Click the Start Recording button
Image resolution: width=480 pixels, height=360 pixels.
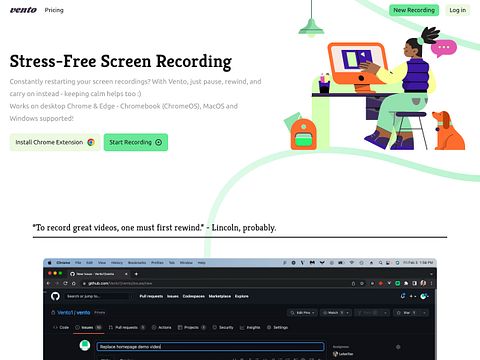136,142
